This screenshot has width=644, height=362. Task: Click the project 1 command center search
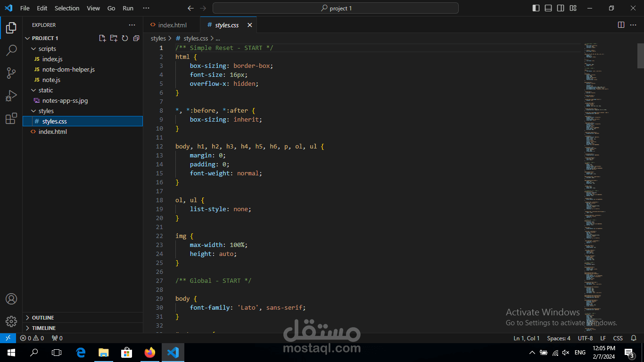pos(335,8)
